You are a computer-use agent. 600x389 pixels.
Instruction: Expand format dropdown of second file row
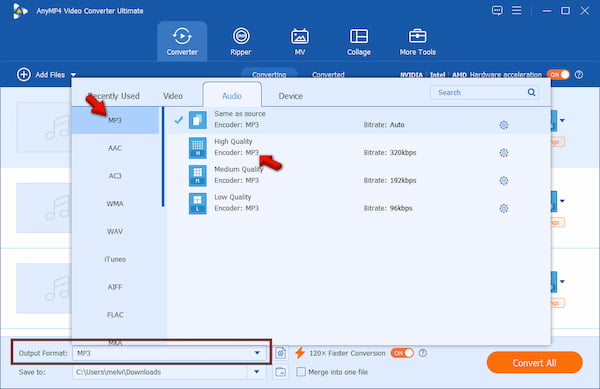point(562,201)
